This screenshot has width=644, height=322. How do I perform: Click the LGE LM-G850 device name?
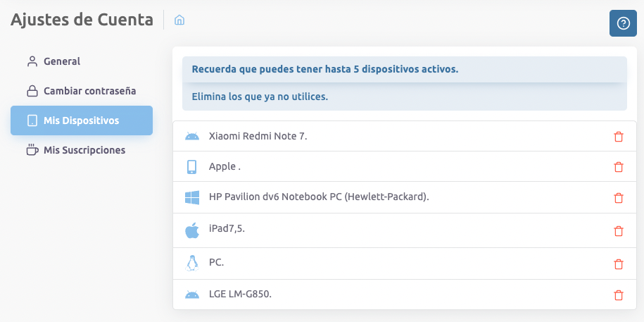click(240, 295)
